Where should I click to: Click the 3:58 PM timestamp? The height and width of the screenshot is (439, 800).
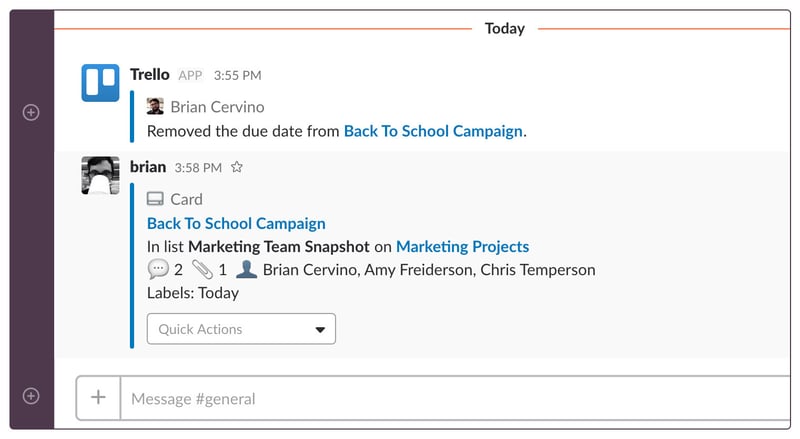tap(198, 168)
